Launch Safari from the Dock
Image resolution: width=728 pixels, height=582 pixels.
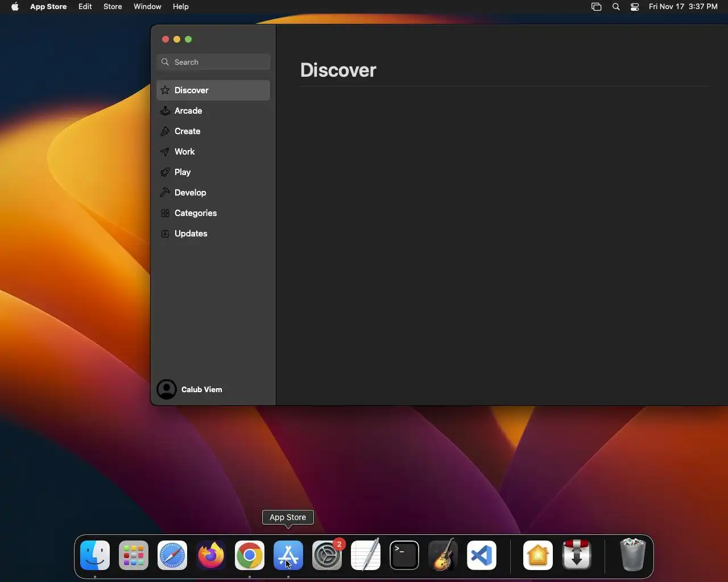[x=172, y=555]
